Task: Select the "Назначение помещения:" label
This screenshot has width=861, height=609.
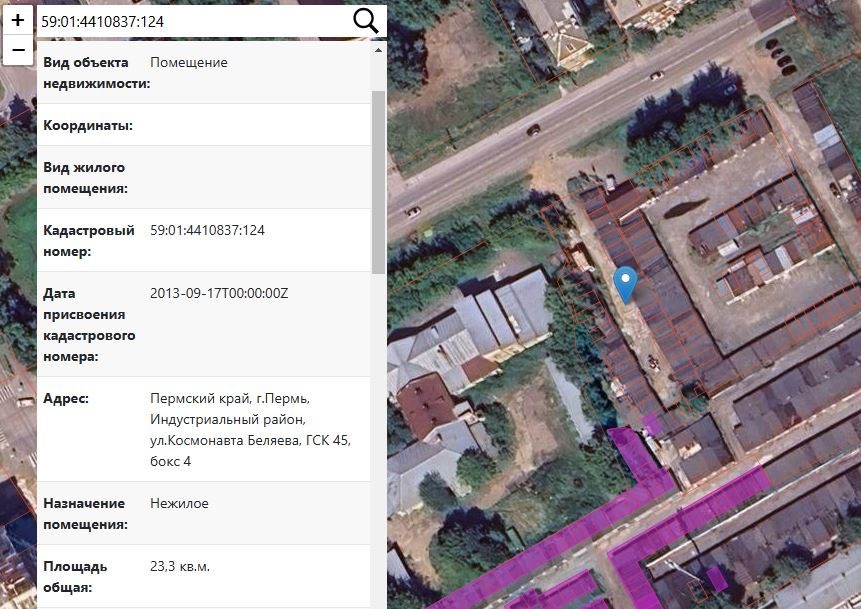Action: [85, 514]
